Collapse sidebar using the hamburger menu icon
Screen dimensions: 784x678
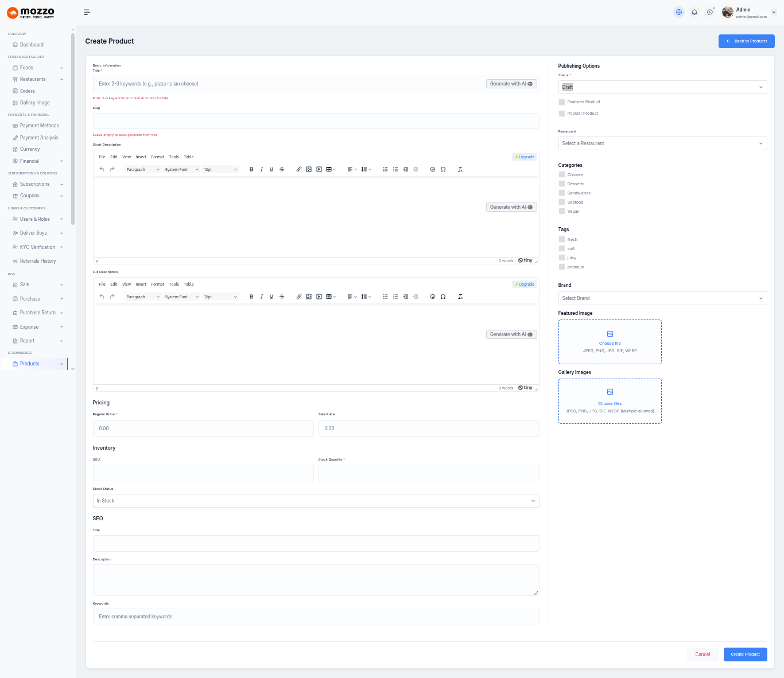[x=87, y=12]
